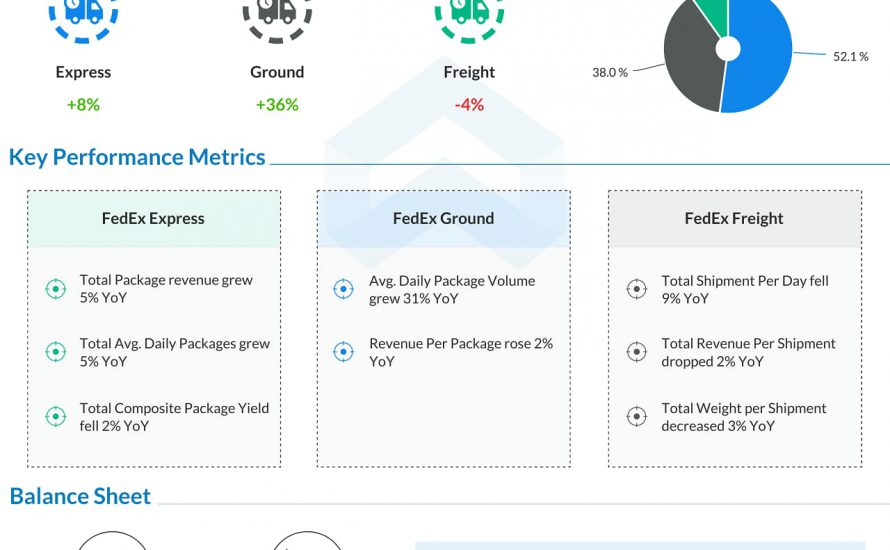Viewport: 890px width, 550px height.
Task: Click the +36% Ground growth figure
Action: click(277, 104)
